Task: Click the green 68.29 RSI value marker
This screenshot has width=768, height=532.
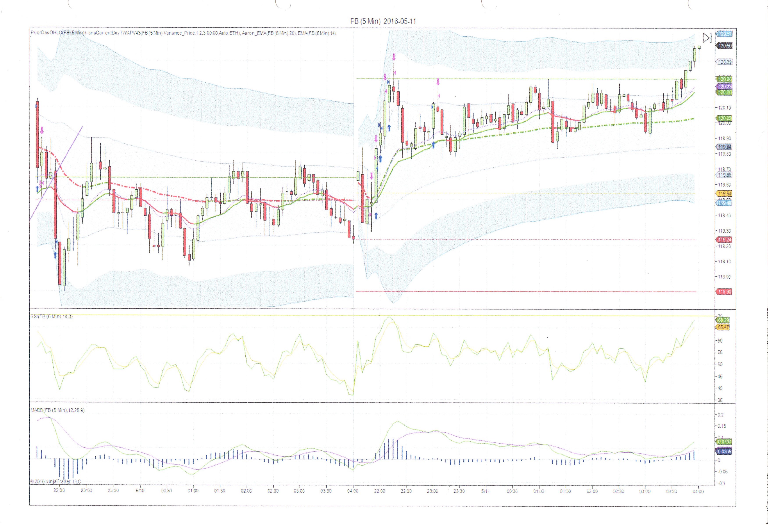Action: pyautogui.click(x=723, y=320)
